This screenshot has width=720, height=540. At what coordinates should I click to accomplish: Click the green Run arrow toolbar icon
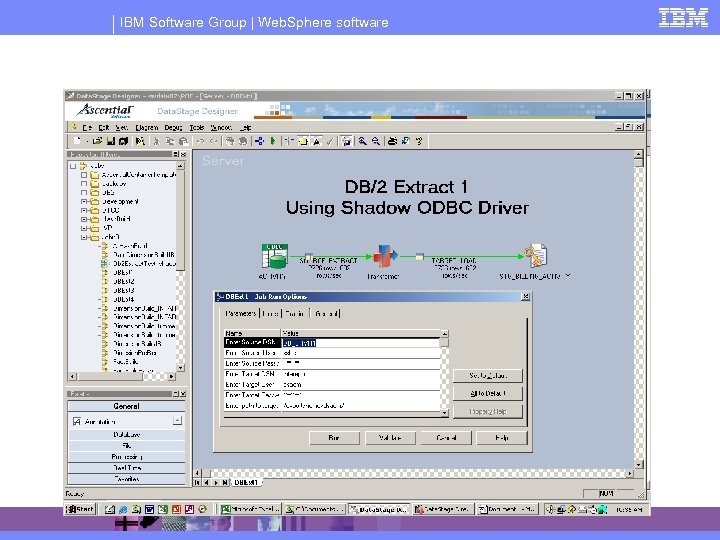click(273, 141)
